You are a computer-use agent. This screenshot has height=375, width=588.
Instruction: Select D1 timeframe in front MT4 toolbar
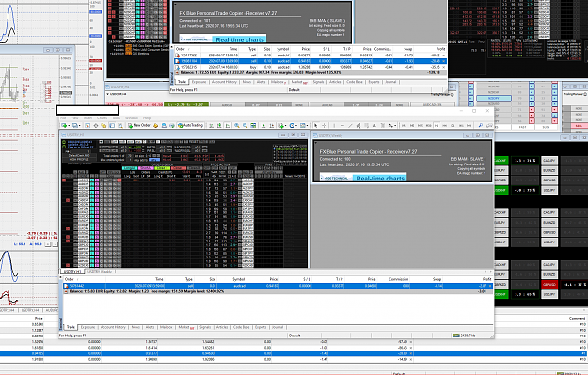453,126
